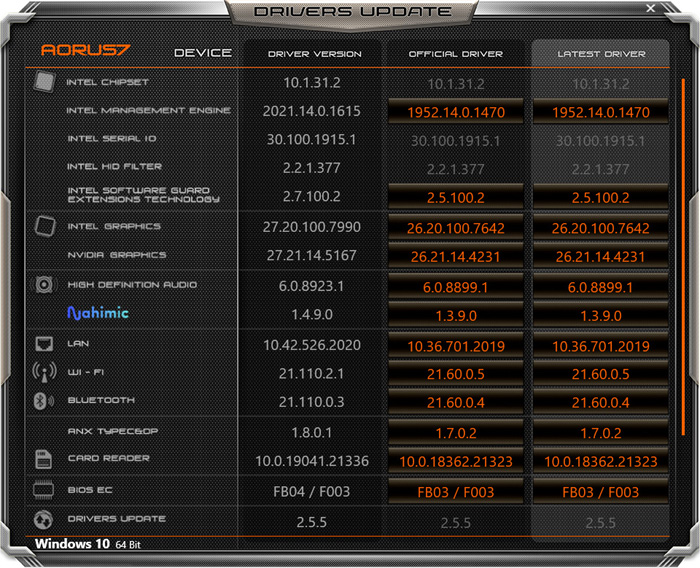Install official Software Guard Extensions driver 2.5.100.2

pos(456,197)
